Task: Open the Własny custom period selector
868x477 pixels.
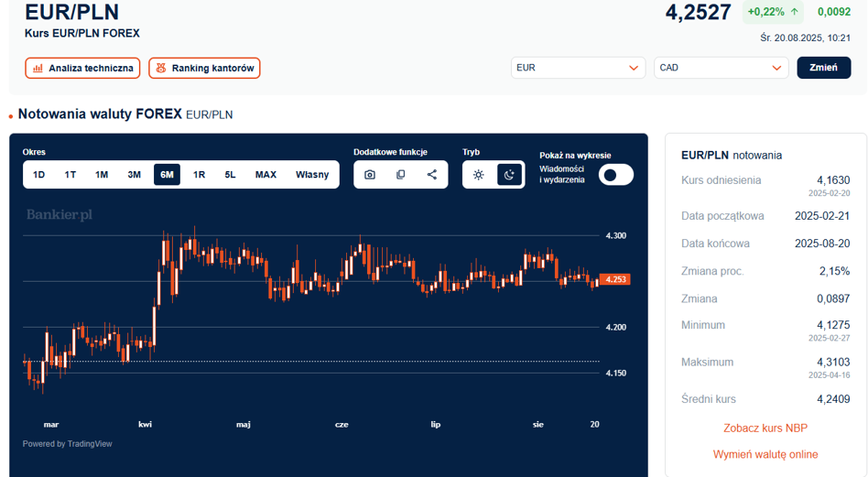Action: (312, 175)
